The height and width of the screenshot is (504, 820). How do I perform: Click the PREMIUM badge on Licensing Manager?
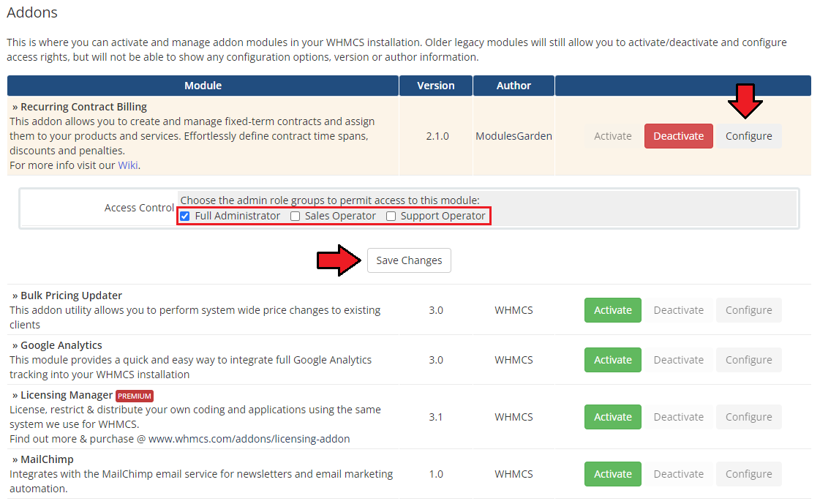[135, 396]
